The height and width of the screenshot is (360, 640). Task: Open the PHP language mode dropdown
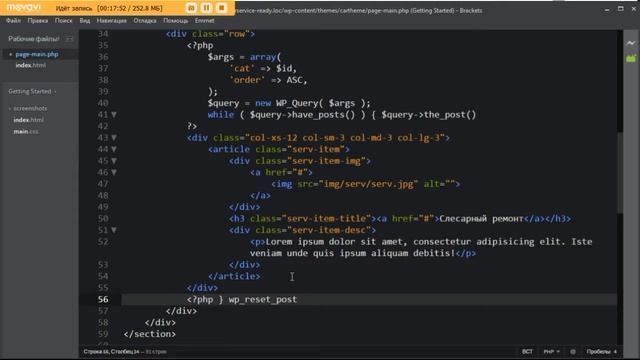tap(551, 351)
